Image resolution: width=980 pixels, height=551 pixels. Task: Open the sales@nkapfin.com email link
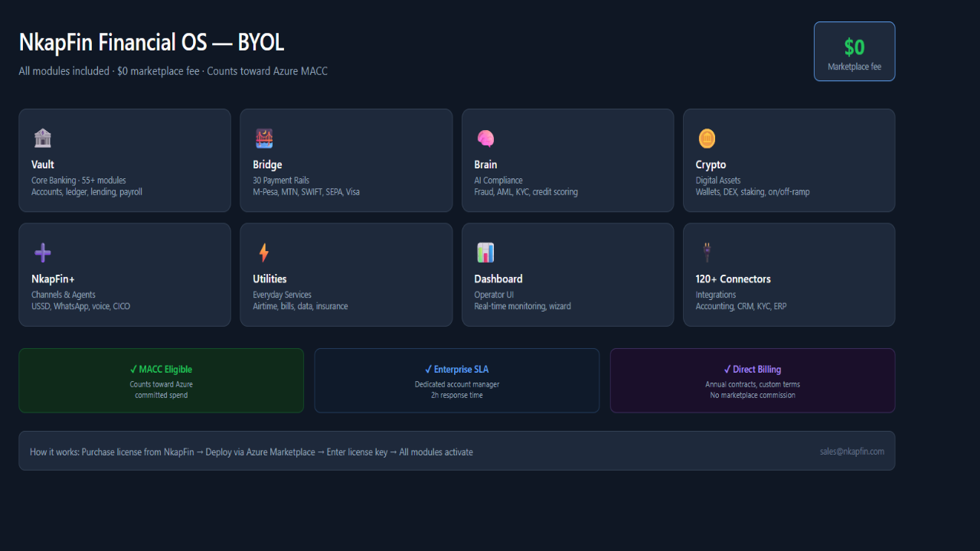coord(852,452)
